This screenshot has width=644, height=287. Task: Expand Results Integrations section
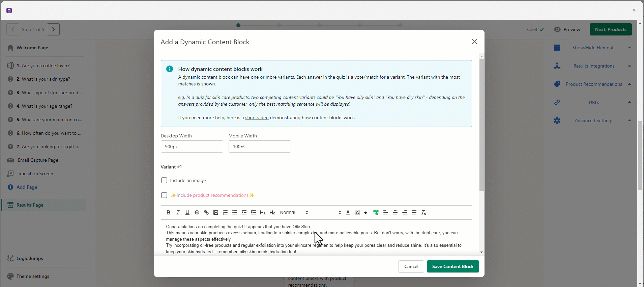pyautogui.click(x=592, y=66)
